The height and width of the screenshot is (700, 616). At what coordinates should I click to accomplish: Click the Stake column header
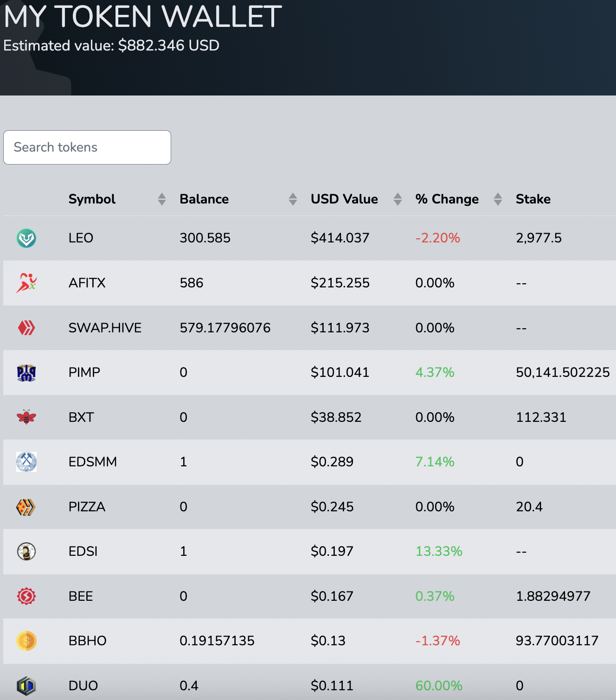533,199
